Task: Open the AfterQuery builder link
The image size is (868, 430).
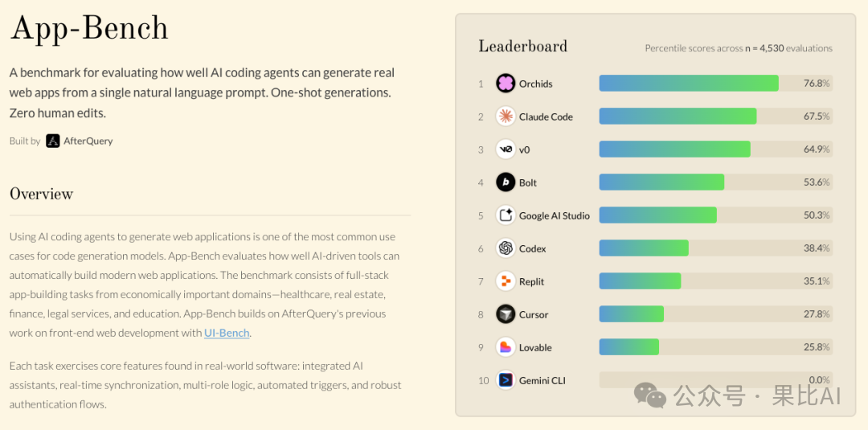Action: pyautogui.click(x=88, y=141)
